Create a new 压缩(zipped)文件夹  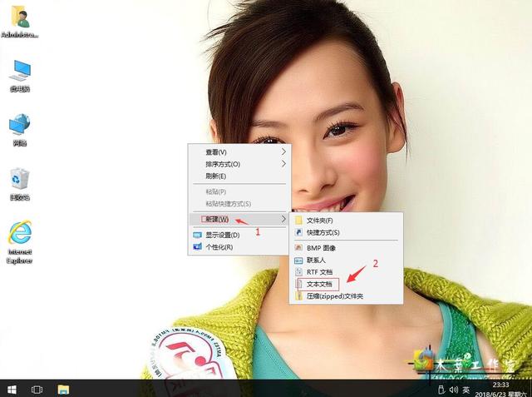346,296
